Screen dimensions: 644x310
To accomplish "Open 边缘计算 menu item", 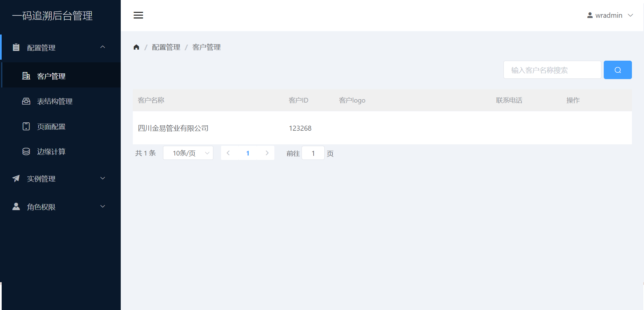I will pyautogui.click(x=61, y=151).
